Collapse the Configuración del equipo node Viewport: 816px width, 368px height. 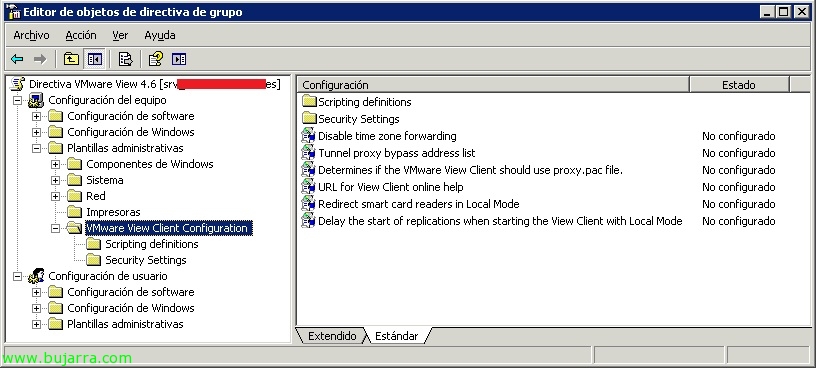tap(18, 100)
